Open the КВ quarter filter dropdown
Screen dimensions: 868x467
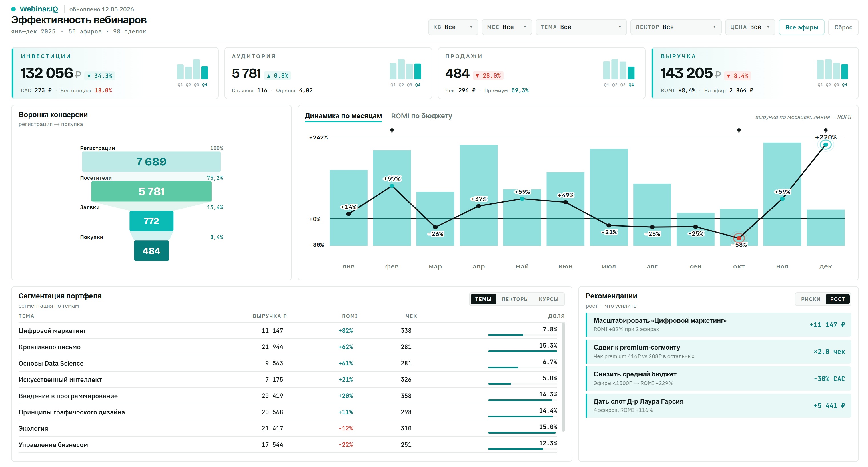click(x=453, y=27)
